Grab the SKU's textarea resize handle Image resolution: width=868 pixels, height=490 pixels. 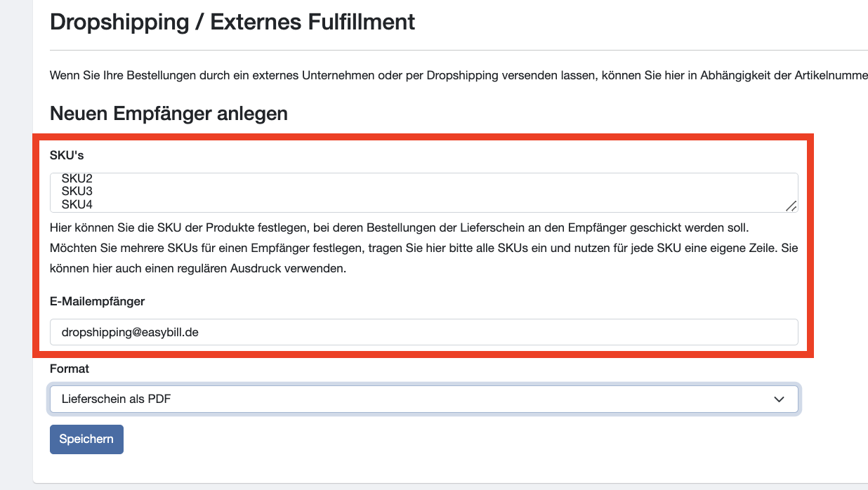[791, 206]
